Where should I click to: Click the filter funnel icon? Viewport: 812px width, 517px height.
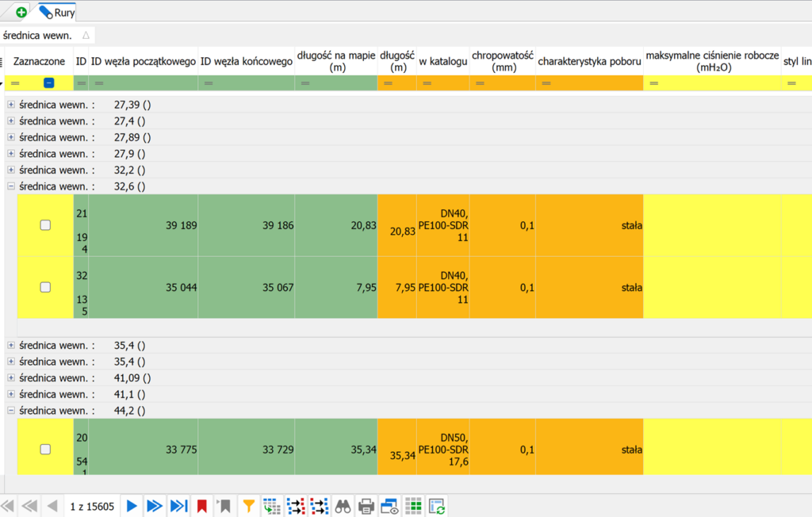coord(248,506)
